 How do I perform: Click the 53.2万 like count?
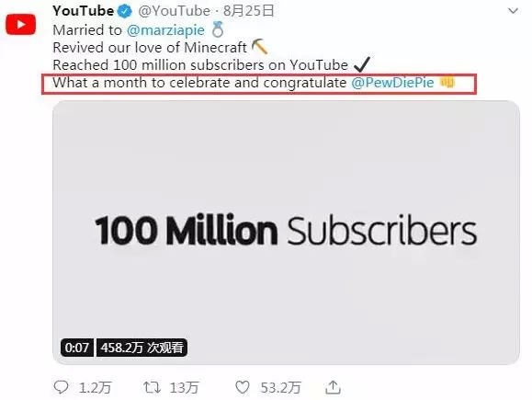point(280,387)
